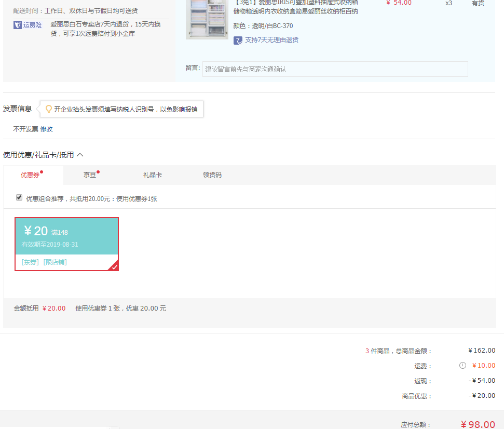Click the x3 quantity text
The image size is (504, 429).
pyautogui.click(x=448, y=3)
